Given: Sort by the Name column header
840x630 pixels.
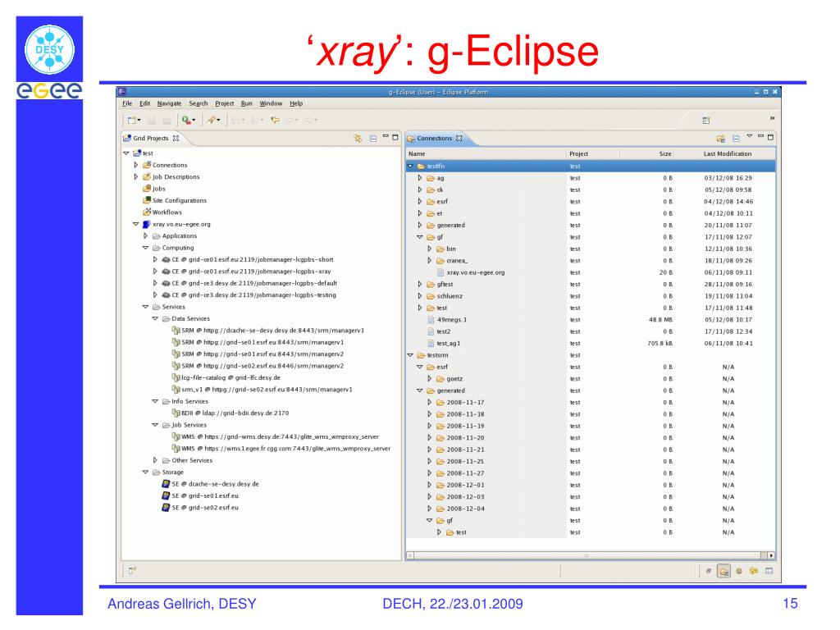Looking at the screenshot, I should coord(486,153).
